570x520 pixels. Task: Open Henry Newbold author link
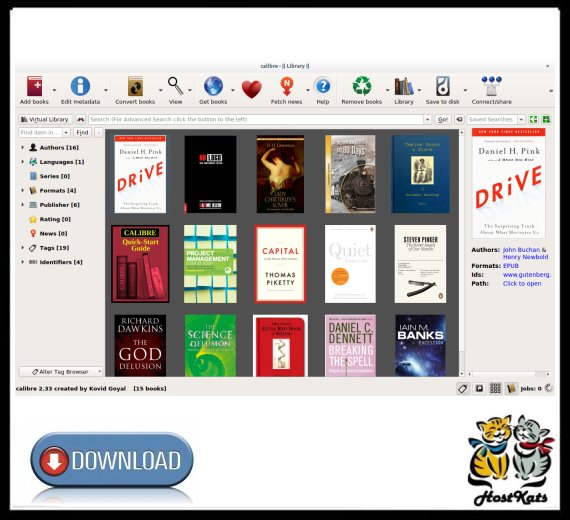(x=525, y=257)
